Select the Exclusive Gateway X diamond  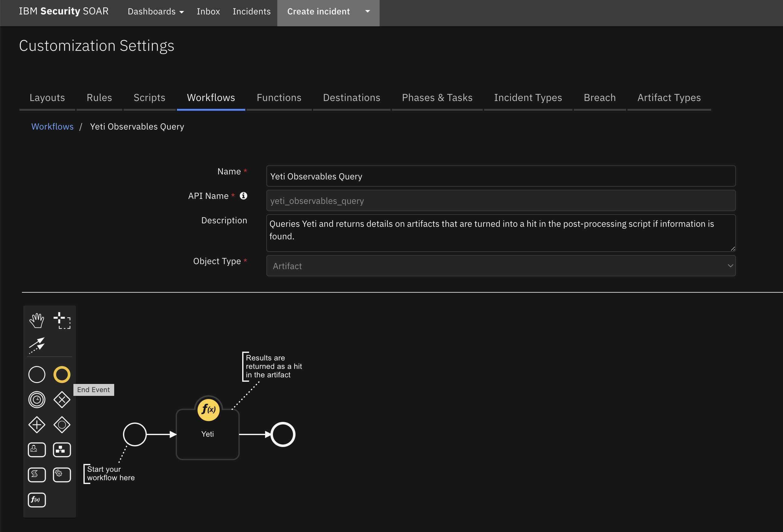(x=62, y=400)
